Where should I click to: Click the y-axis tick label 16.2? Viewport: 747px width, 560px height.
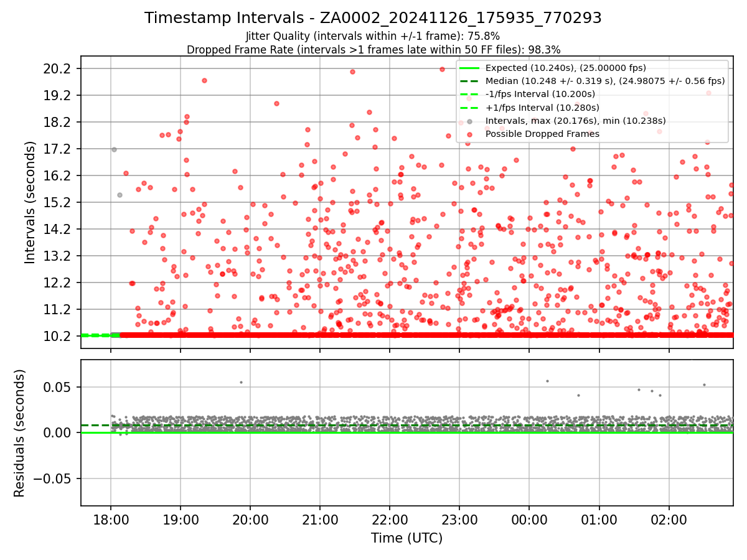[57, 175]
